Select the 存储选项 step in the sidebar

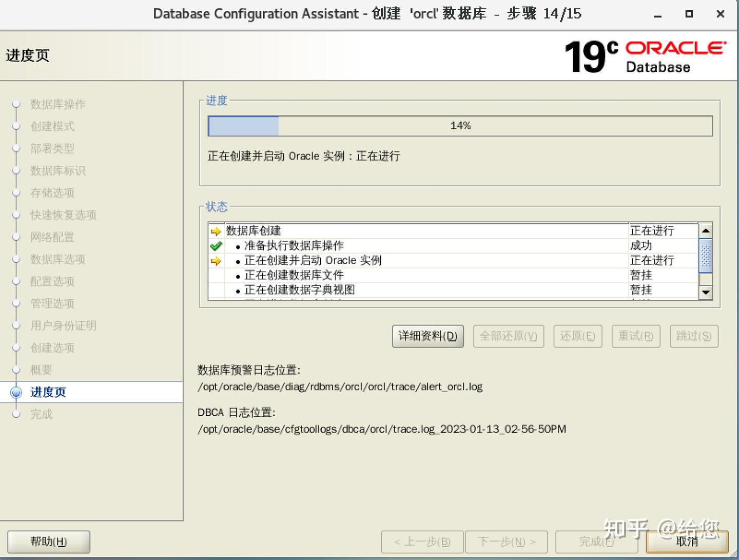tap(51, 193)
